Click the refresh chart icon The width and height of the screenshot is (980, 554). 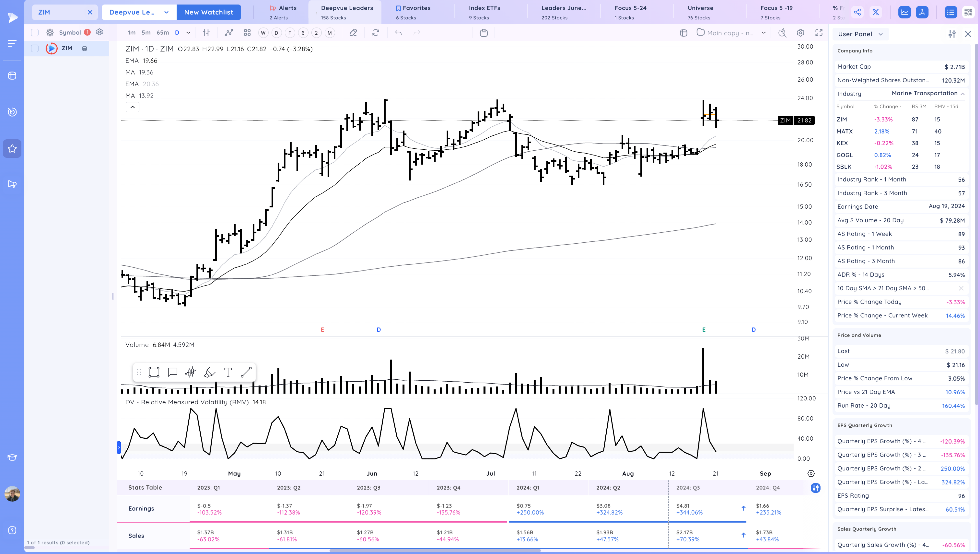tap(376, 33)
